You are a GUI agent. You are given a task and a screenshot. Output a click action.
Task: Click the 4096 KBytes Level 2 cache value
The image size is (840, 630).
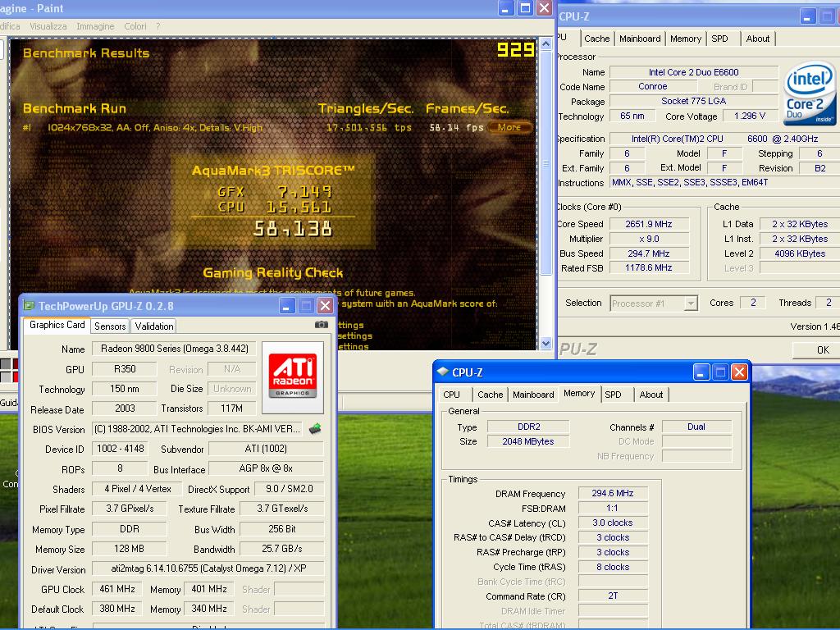pyautogui.click(x=799, y=253)
